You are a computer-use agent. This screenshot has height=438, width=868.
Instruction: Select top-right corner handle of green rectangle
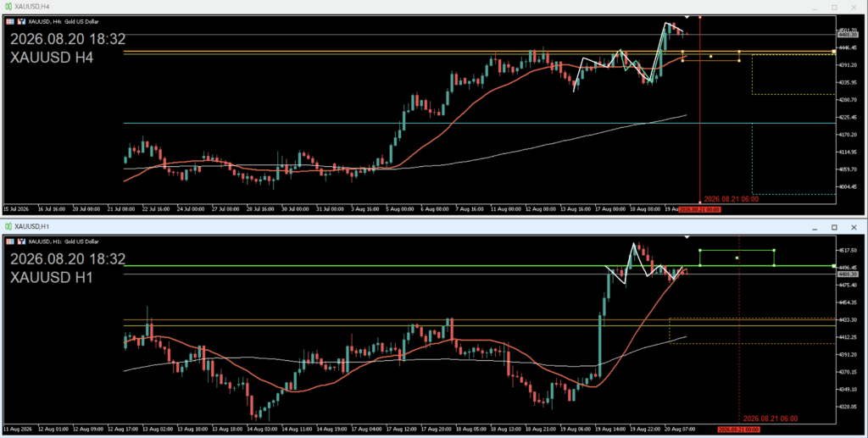(x=774, y=250)
